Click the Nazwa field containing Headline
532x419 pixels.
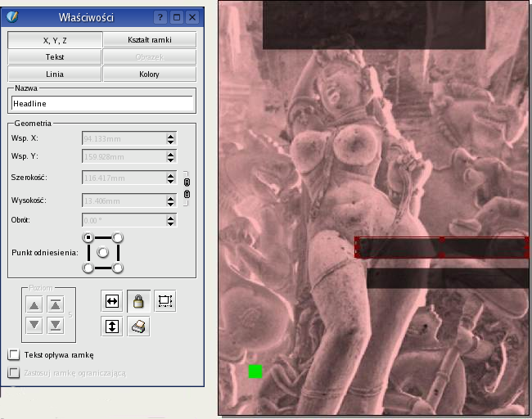pos(101,103)
